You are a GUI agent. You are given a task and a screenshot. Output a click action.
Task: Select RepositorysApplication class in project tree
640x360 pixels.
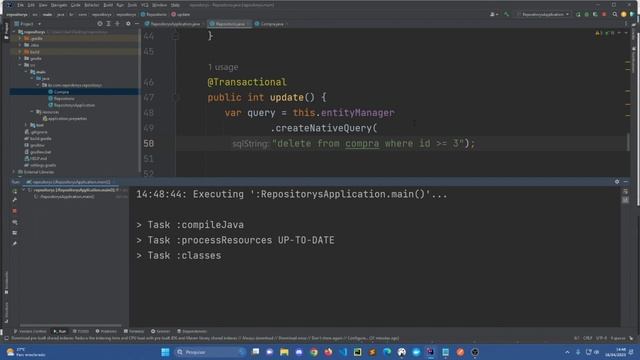tap(71, 105)
